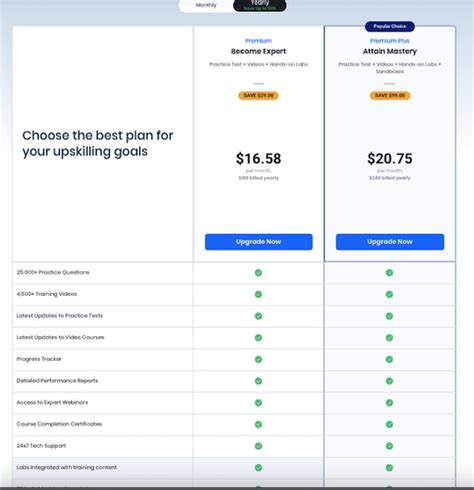Click Premium checkmark for 24x7 Tech Support
Screen dimensions: 474x490
click(x=258, y=446)
